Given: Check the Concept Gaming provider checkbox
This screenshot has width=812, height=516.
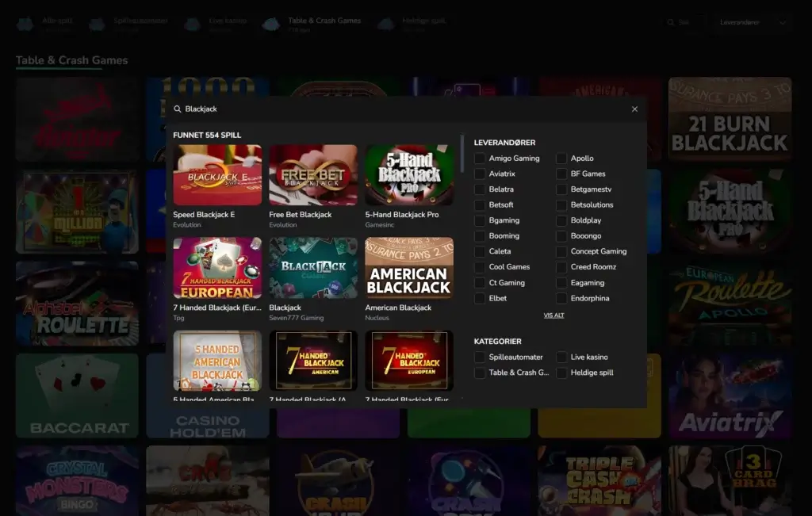Looking at the screenshot, I should pos(561,251).
